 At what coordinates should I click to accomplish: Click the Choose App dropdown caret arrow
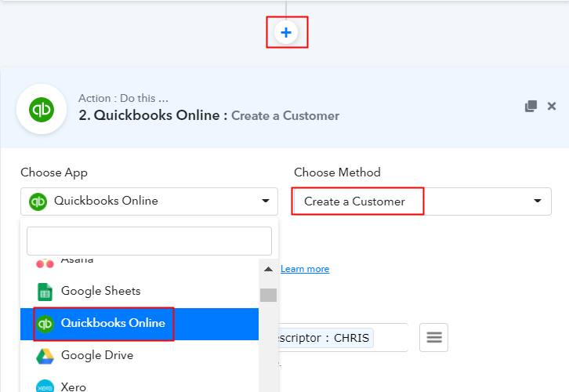pos(266,201)
